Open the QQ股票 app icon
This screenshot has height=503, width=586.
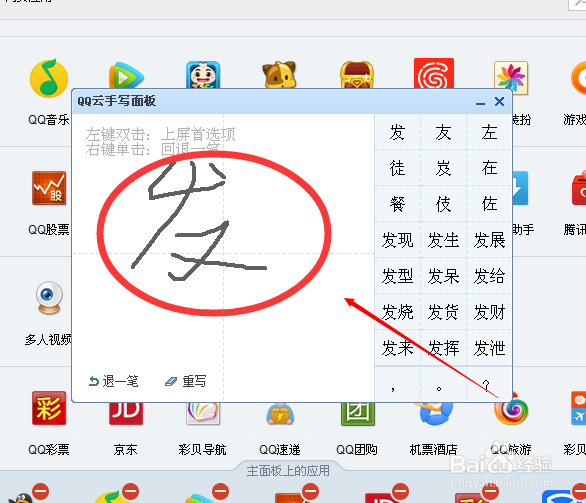pos(49,188)
